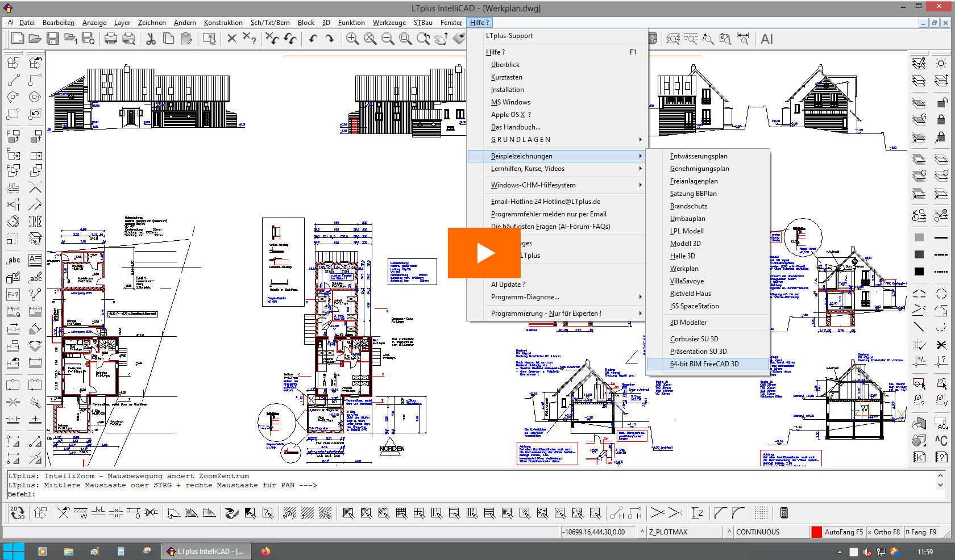Click the Open file folder icon

[35, 39]
